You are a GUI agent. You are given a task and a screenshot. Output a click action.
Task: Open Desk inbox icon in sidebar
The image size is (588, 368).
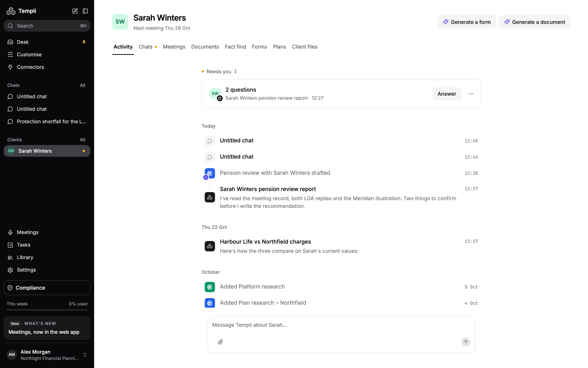pos(10,42)
